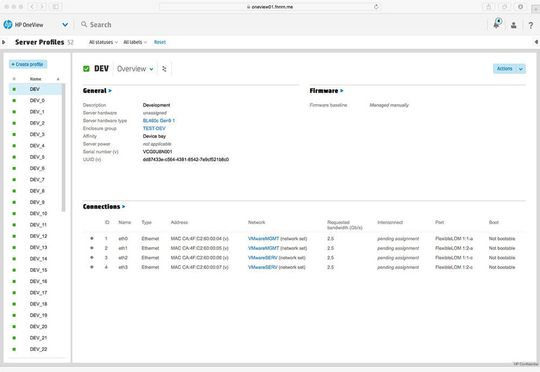Select the DEV_1 profile row
The image size is (540, 372).
click(35, 112)
